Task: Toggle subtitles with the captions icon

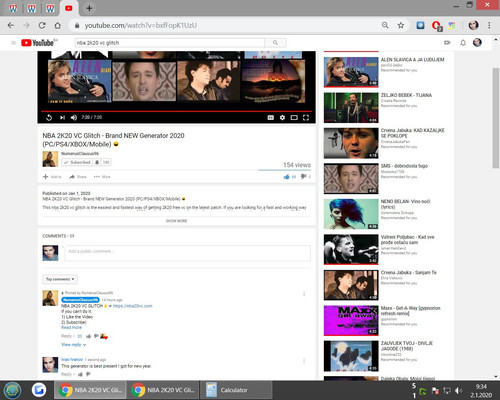Action: click(271, 117)
